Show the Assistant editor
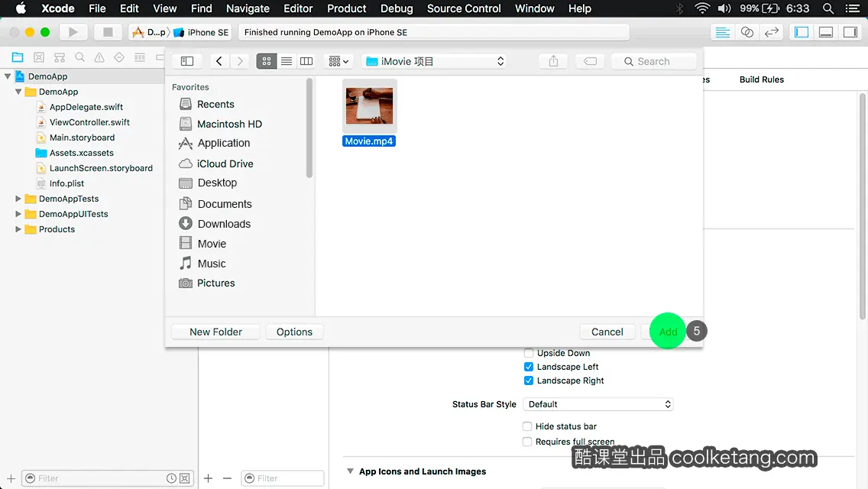The width and height of the screenshot is (868, 489). click(747, 32)
